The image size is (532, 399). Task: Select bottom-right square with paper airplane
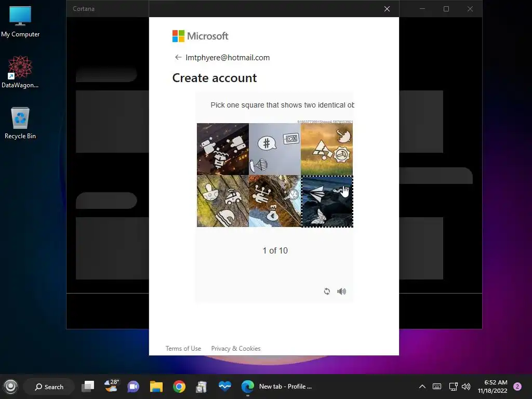(x=327, y=201)
